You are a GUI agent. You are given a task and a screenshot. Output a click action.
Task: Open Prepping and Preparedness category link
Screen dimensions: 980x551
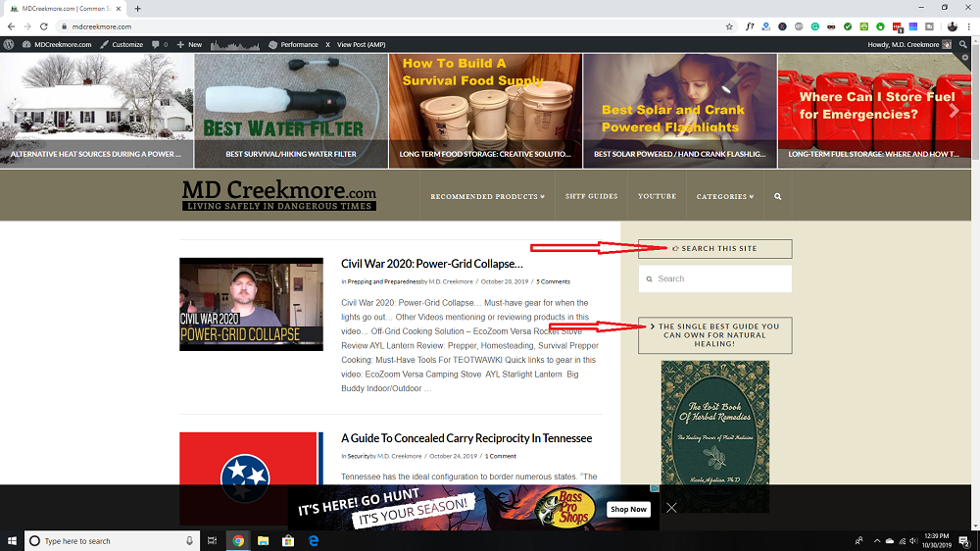(384, 281)
